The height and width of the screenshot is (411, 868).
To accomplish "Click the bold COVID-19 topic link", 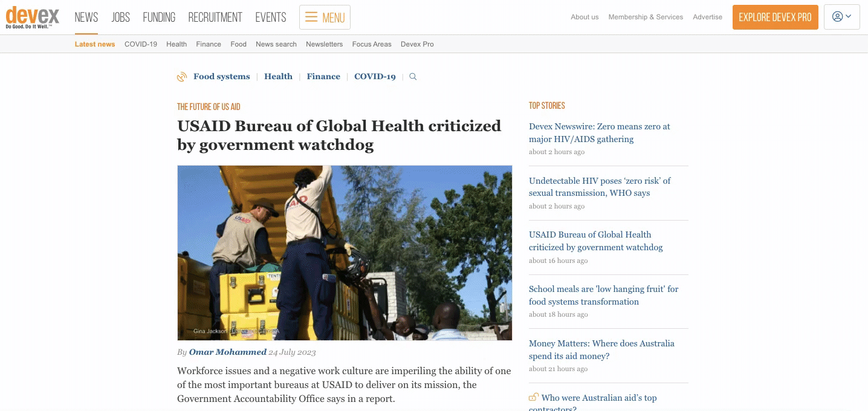I will [375, 77].
